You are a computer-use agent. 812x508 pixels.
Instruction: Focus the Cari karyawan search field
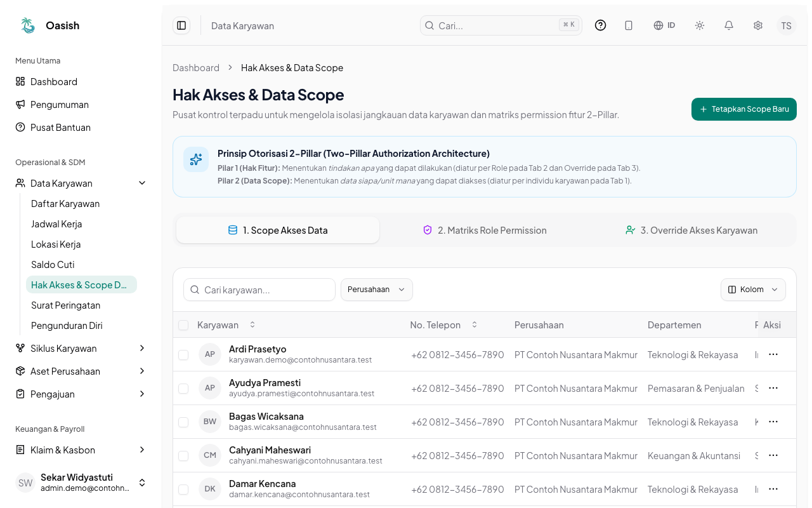pos(259,290)
